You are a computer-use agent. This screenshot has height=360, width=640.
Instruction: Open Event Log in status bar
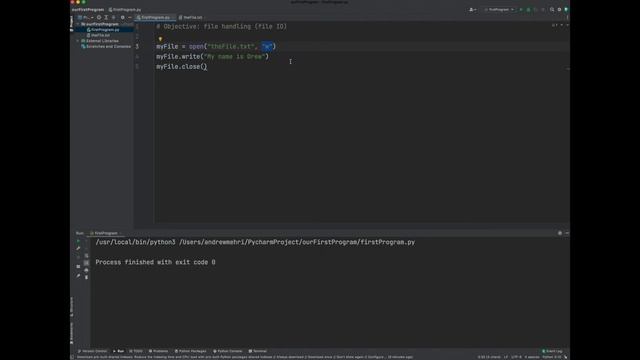[552, 351]
